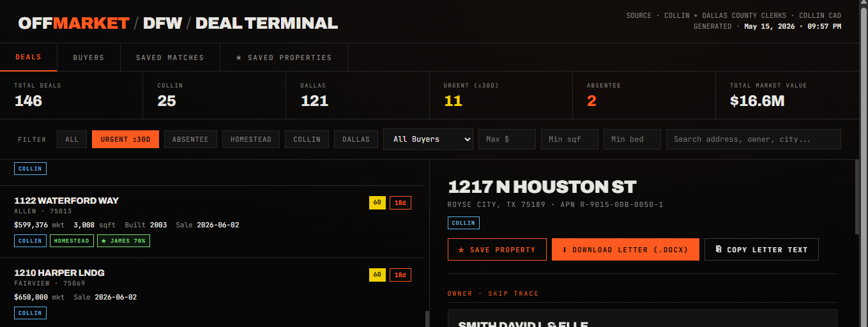
Task: Click COLLIN tag on 1122 Waterford Way
Action: (x=30, y=241)
